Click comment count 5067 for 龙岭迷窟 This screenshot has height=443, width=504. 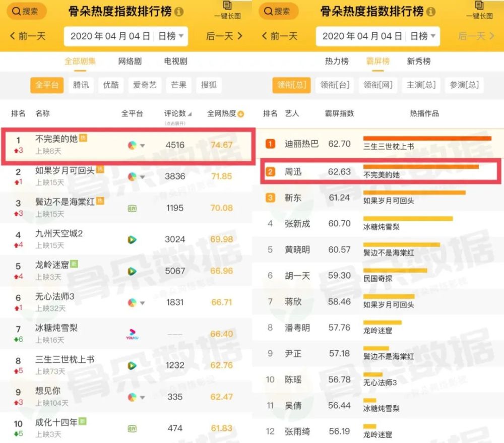(175, 271)
